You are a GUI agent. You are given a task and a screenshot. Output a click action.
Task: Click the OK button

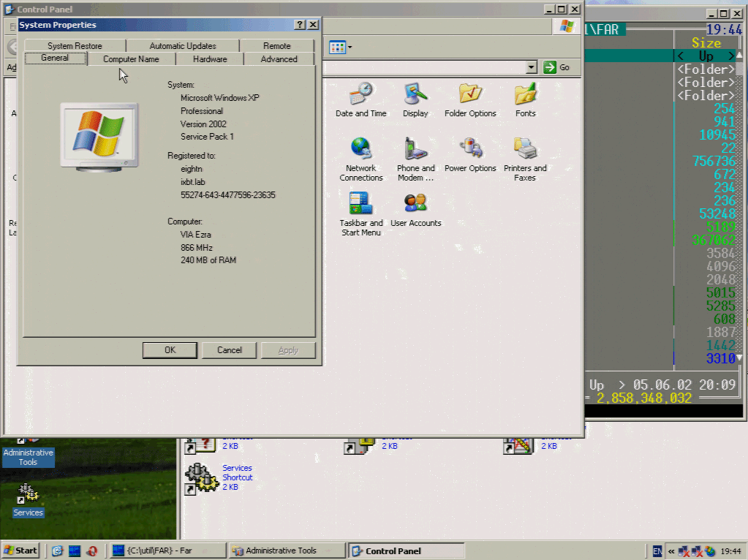pyautogui.click(x=170, y=350)
